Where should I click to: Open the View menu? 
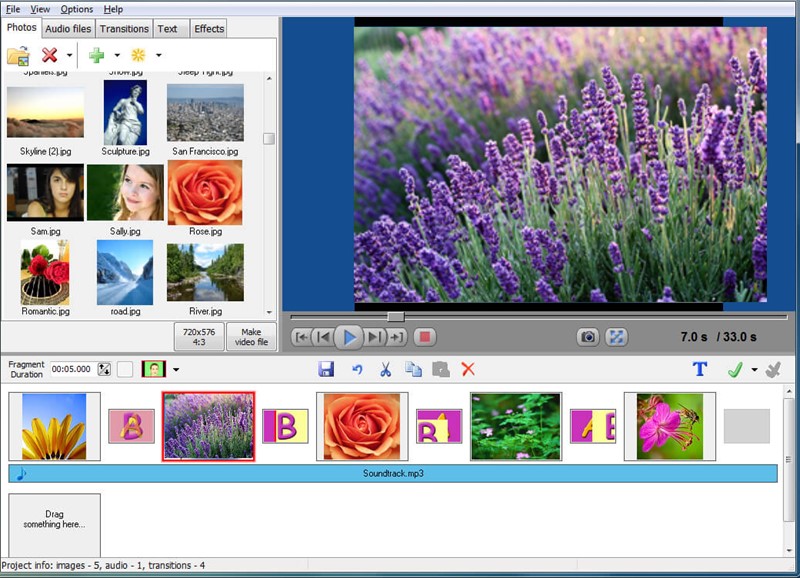[40, 9]
